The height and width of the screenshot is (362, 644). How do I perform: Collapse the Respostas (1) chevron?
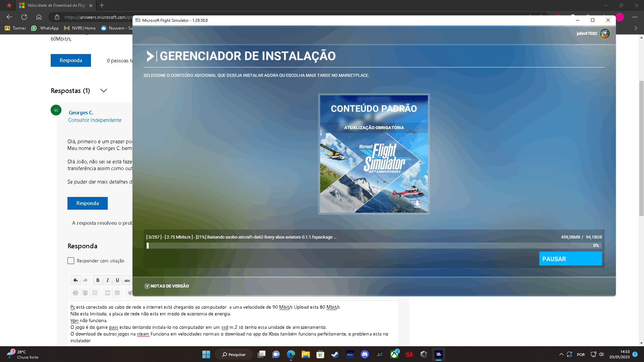click(104, 91)
